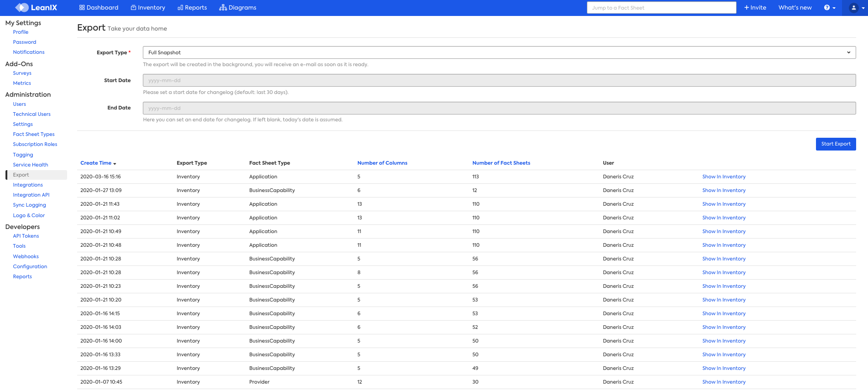Open Password settings

pyautogui.click(x=25, y=42)
